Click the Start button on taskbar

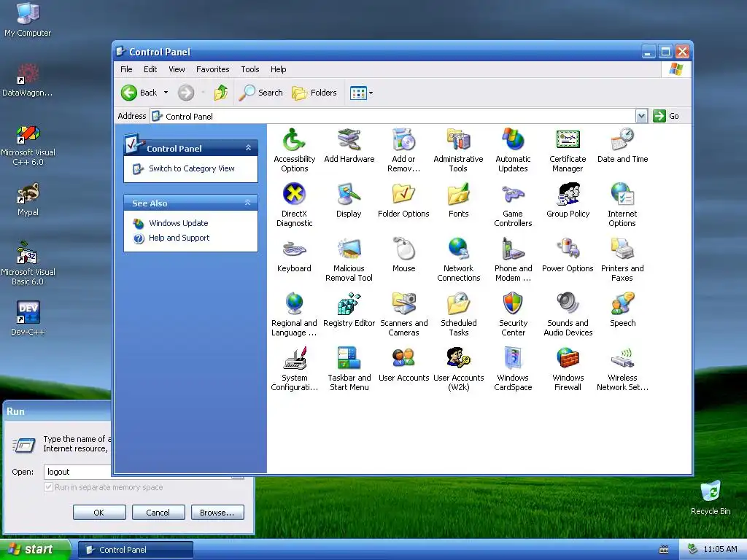35,550
